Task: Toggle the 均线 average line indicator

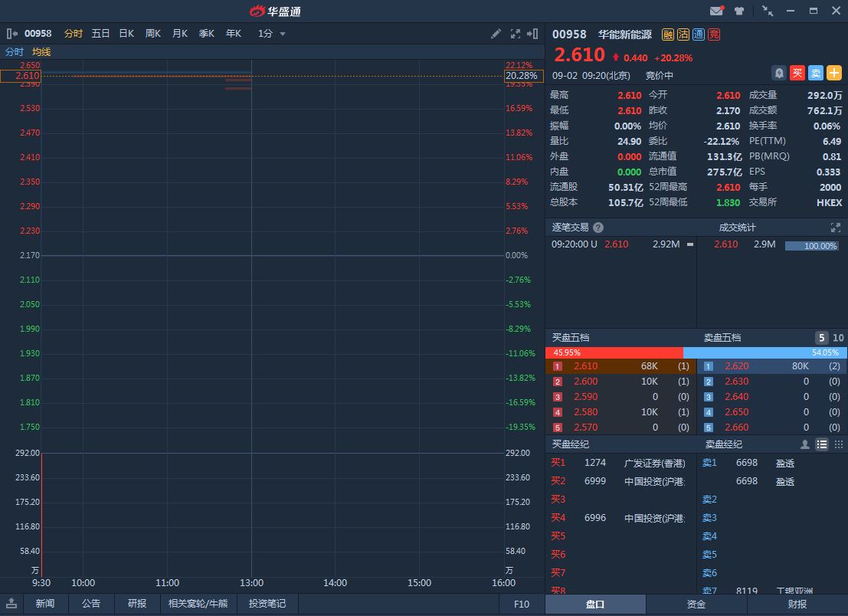Action: 41,52
